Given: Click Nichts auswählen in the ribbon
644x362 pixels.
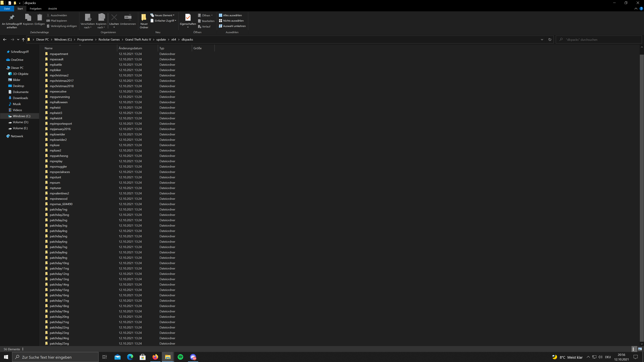Looking at the screenshot, I should pyautogui.click(x=233, y=21).
